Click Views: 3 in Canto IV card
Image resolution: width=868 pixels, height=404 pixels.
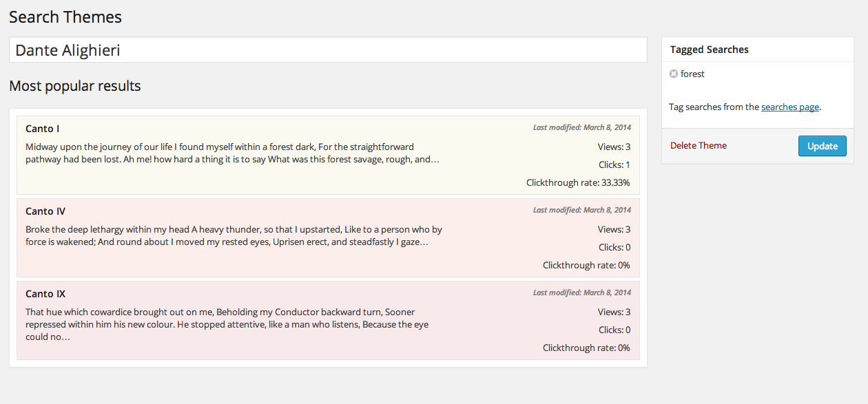[614, 229]
